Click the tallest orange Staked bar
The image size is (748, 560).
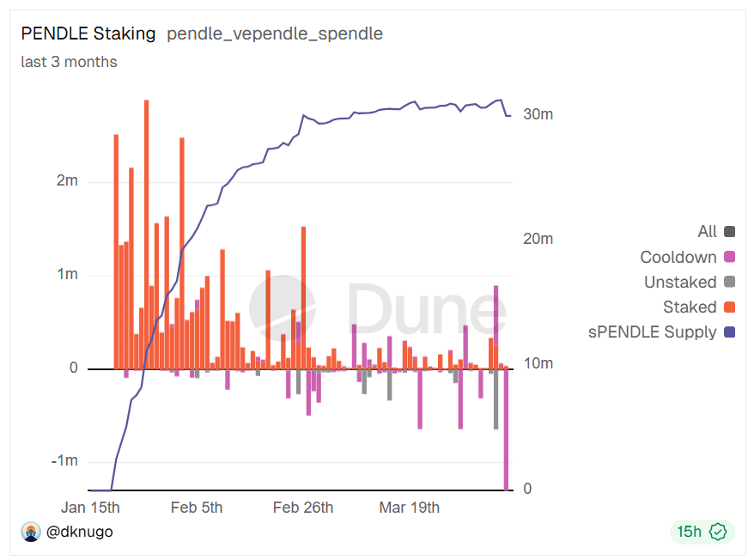(x=146, y=232)
